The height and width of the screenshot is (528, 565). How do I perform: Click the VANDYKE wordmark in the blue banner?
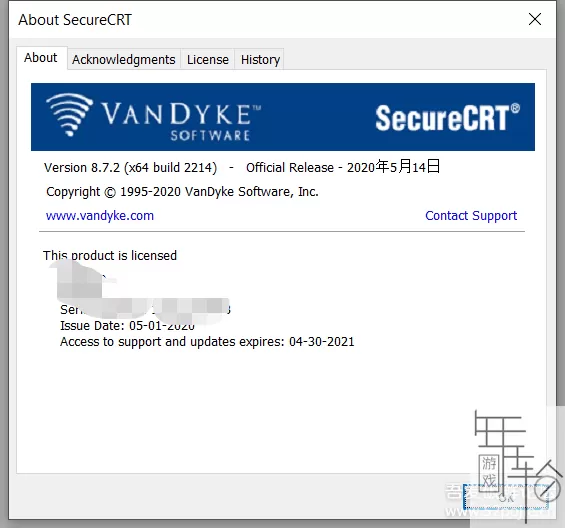(181, 115)
